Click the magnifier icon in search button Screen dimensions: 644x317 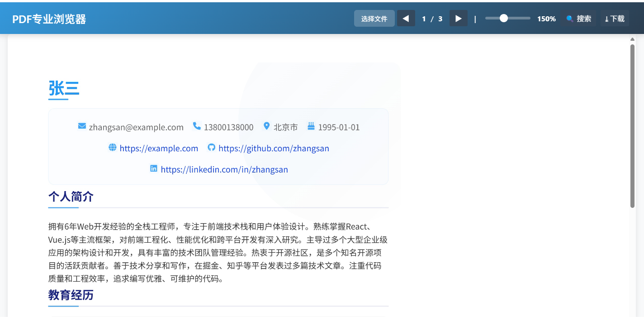point(569,19)
